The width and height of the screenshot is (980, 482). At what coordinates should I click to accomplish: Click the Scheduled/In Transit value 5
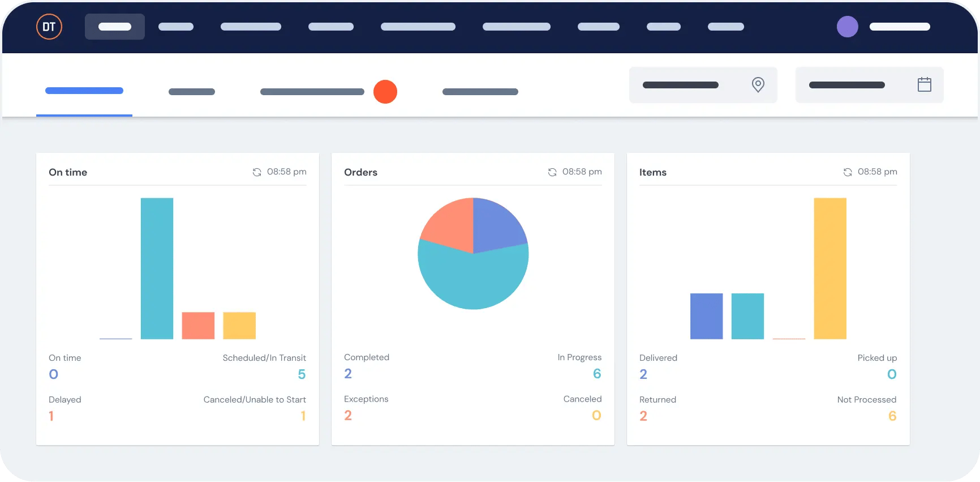coord(302,374)
